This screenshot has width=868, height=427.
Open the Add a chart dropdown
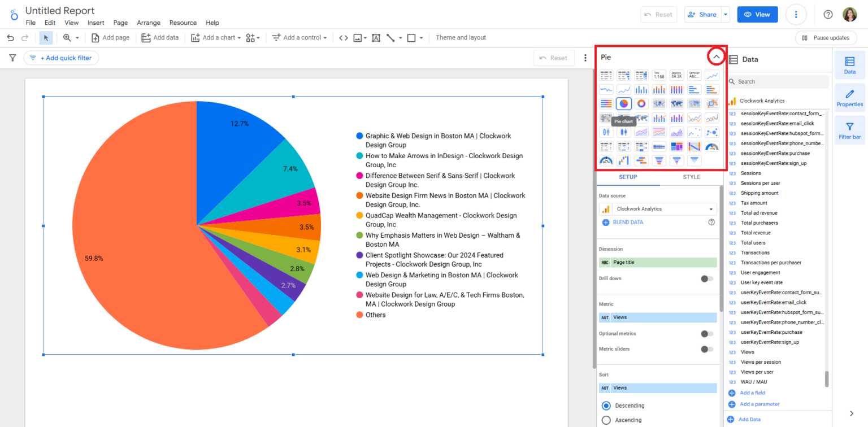(215, 37)
